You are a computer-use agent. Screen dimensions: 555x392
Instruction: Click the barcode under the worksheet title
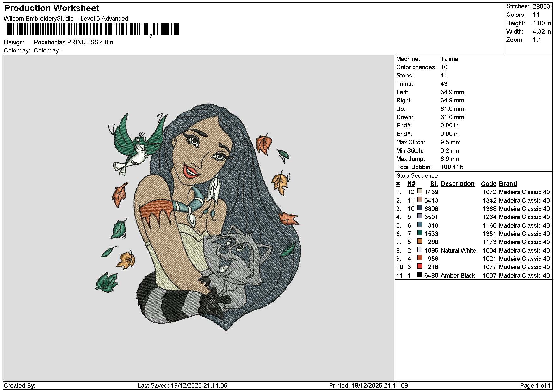(x=92, y=30)
